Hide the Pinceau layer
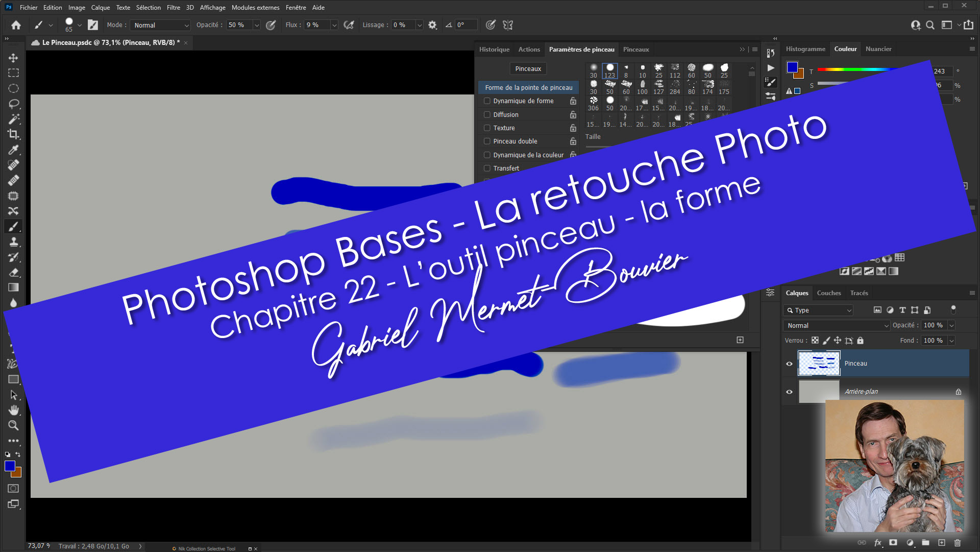This screenshot has height=552, width=980. (x=789, y=364)
